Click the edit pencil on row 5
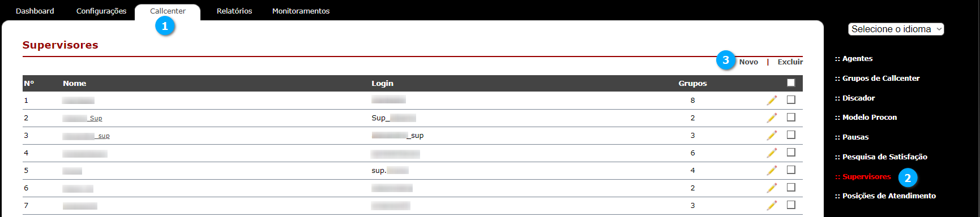980x217 pixels. pos(772,170)
